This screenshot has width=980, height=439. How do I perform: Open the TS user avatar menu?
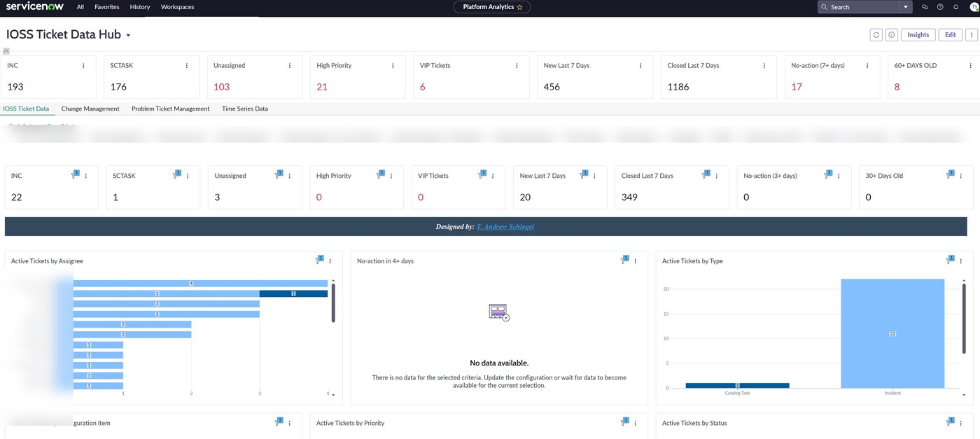(973, 7)
